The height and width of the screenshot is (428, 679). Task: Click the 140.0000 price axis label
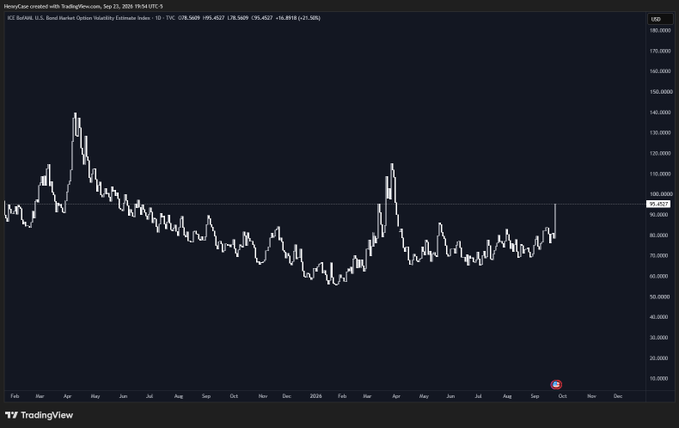(660, 112)
